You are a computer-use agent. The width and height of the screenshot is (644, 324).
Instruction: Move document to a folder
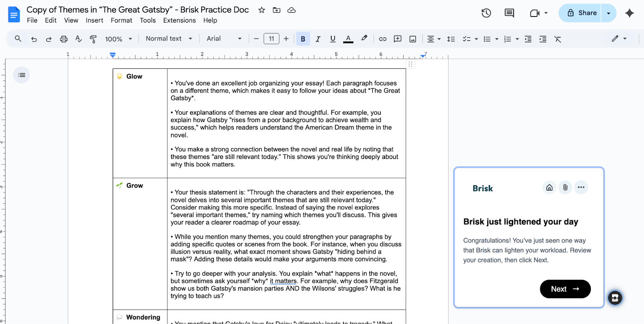point(277,10)
